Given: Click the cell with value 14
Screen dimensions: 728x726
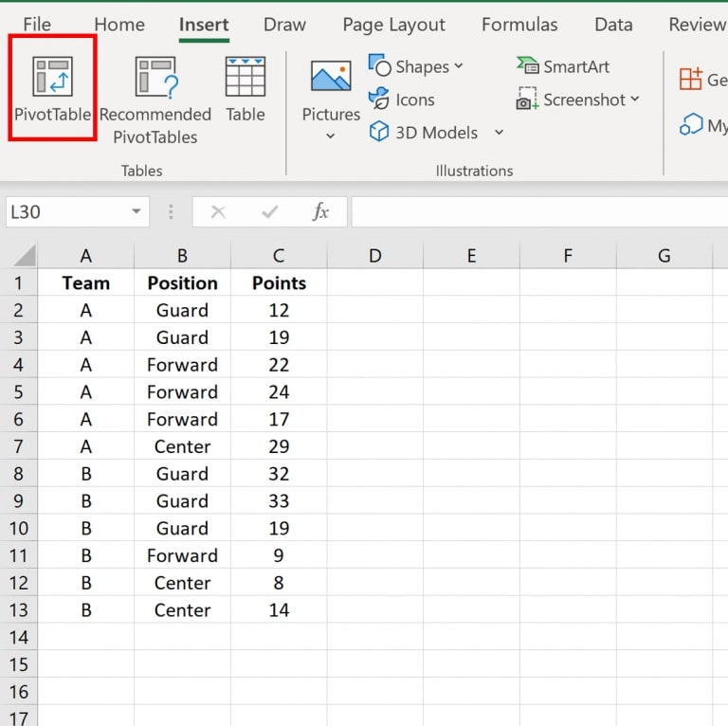Looking at the screenshot, I should [279, 609].
